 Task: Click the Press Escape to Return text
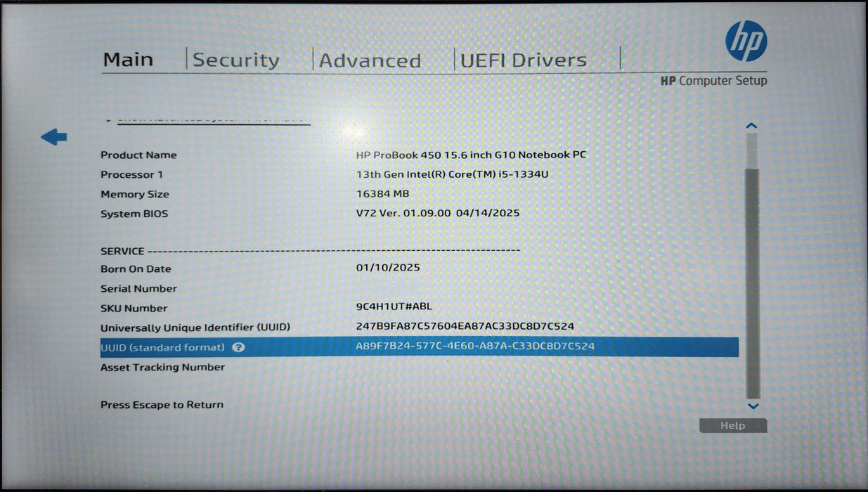pos(162,405)
